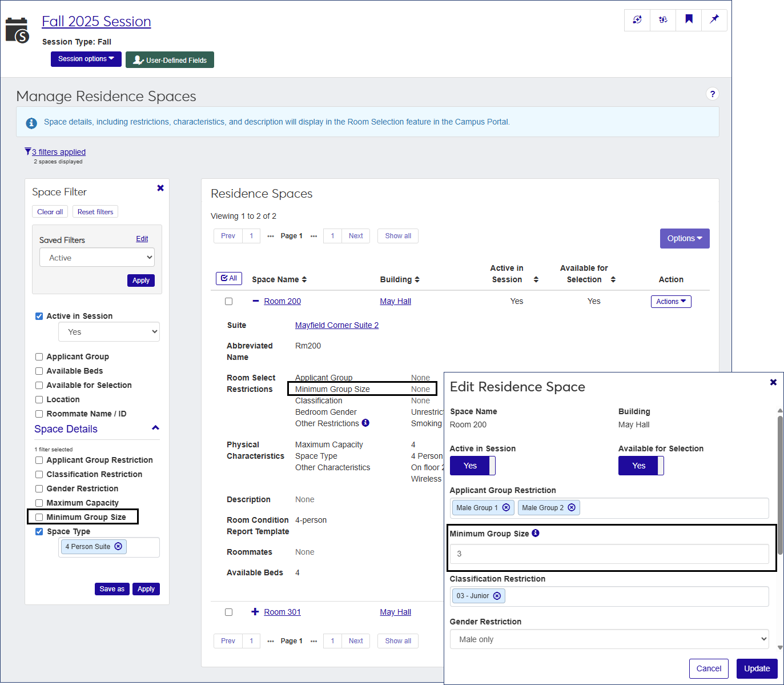This screenshot has width=784, height=685.
Task: Click inside the Minimum Group Size input field
Action: 609,553
